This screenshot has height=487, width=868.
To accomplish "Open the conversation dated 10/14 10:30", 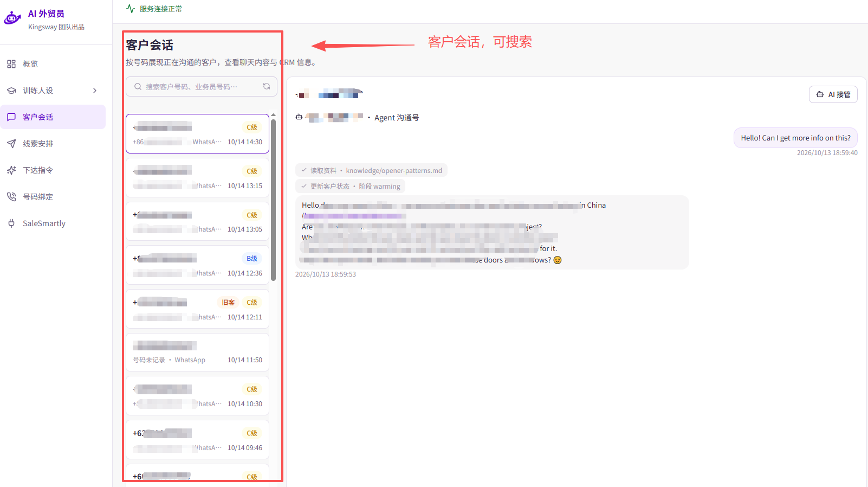I will click(198, 396).
